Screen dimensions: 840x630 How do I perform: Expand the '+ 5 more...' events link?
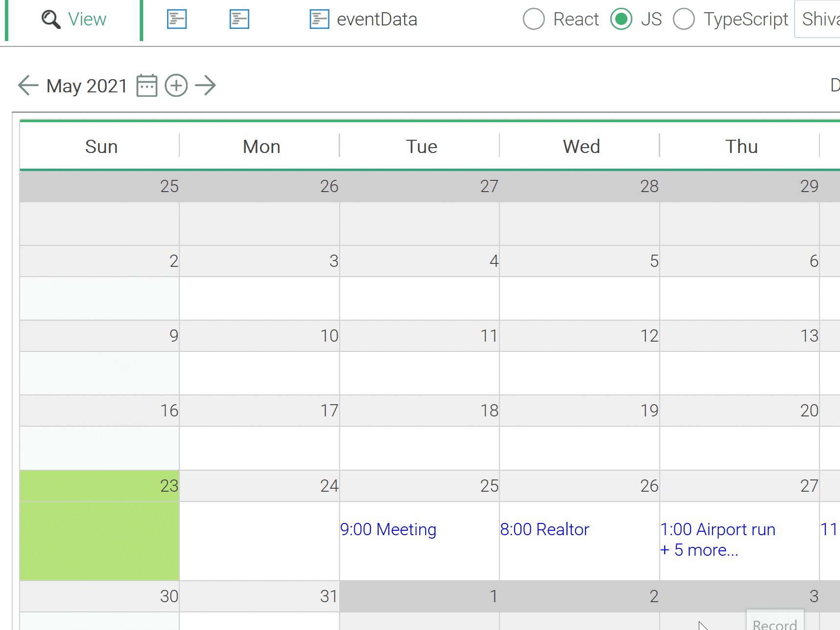point(699,550)
